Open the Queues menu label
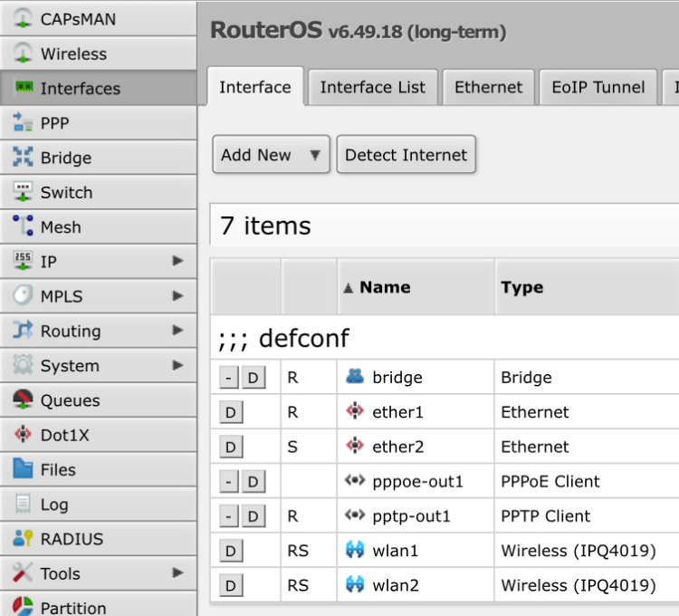Viewport: 679px width, 616px height. coord(70,400)
